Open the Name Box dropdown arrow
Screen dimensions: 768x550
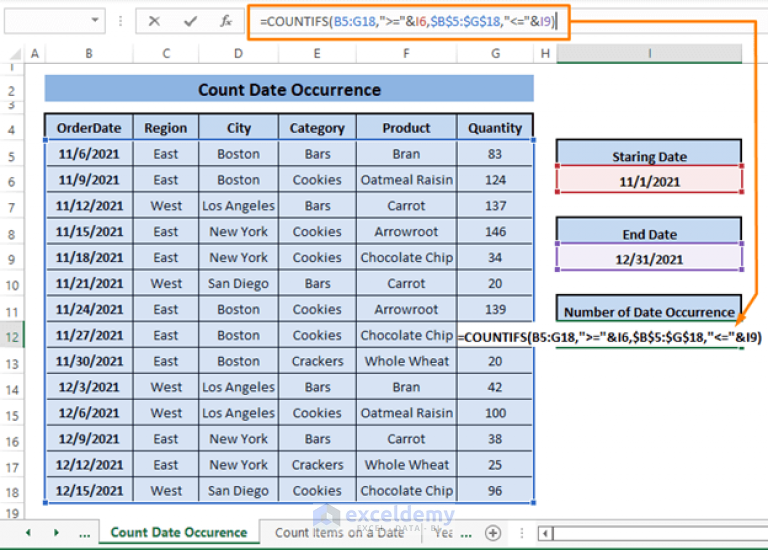click(95, 21)
